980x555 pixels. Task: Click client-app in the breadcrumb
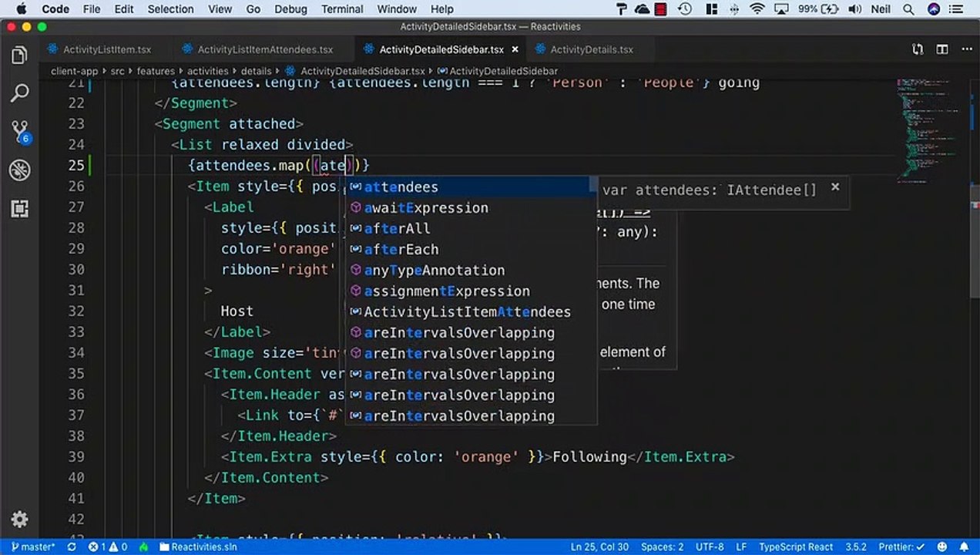pyautogui.click(x=74, y=71)
